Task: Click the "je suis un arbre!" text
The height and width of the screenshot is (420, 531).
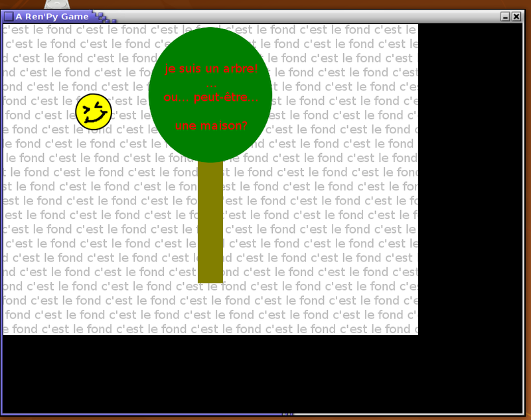Action: (x=210, y=69)
